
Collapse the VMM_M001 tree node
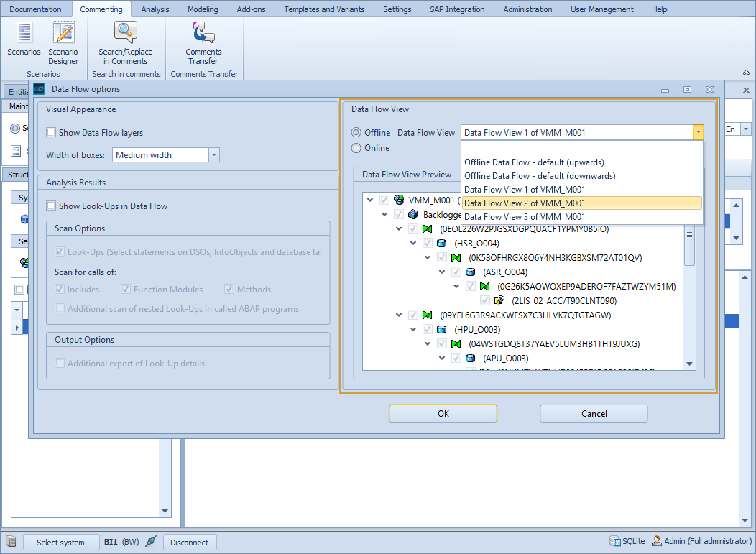tap(370, 200)
